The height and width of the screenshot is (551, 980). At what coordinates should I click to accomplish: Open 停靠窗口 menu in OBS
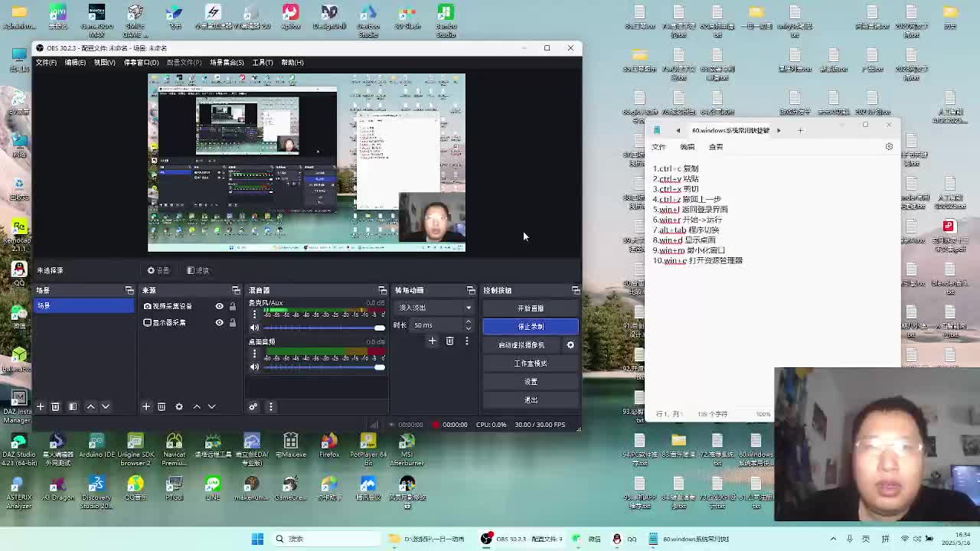(x=141, y=63)
